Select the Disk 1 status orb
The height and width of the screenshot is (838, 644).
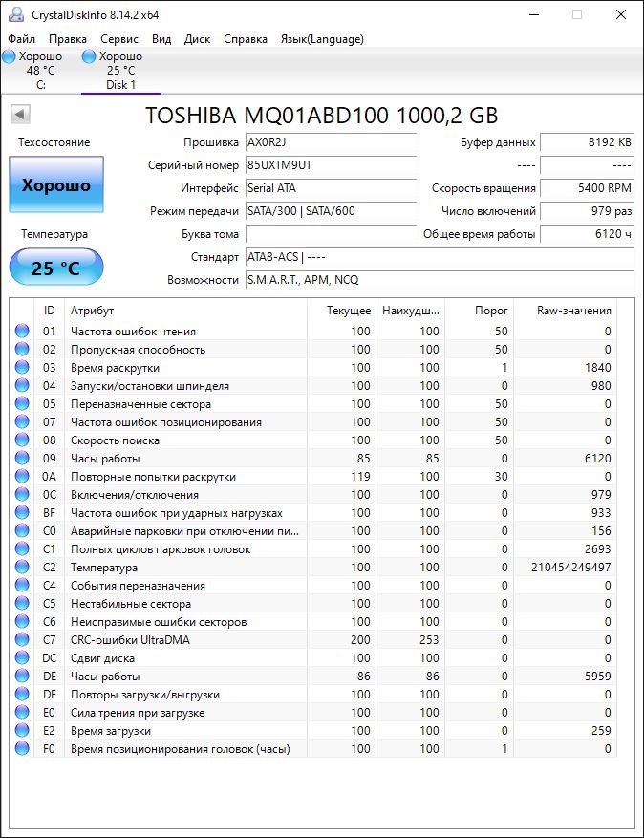[89, 56]
